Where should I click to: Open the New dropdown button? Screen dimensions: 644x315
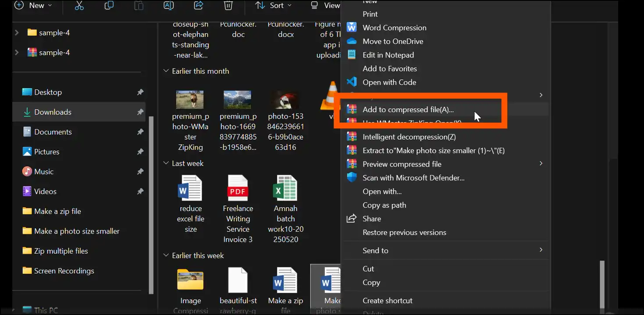coord(33,6)
